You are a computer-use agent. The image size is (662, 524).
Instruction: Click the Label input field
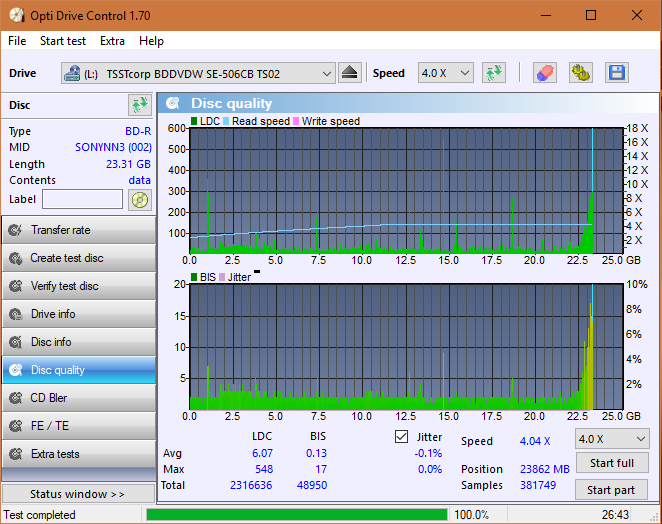point(82,199)
